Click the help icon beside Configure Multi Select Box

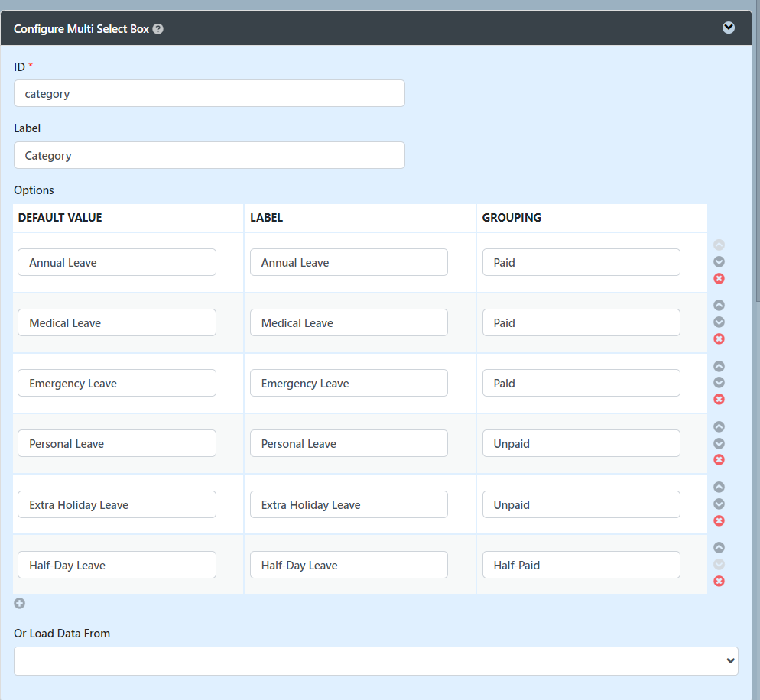tap(158, 29)
